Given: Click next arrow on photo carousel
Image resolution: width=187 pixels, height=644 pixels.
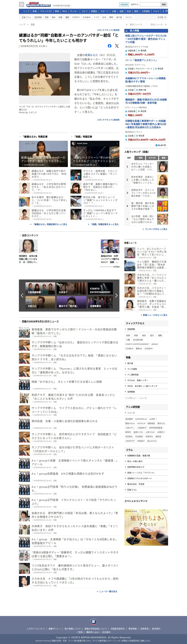Looking at the screenshot, I should click(116, 296).
